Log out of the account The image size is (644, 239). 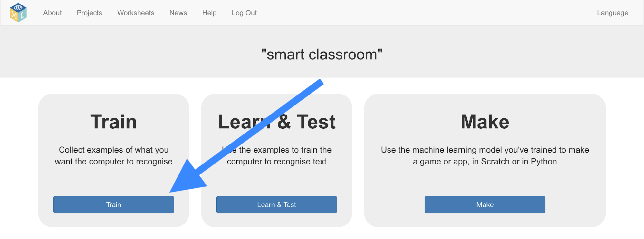(x=244, y=13)
